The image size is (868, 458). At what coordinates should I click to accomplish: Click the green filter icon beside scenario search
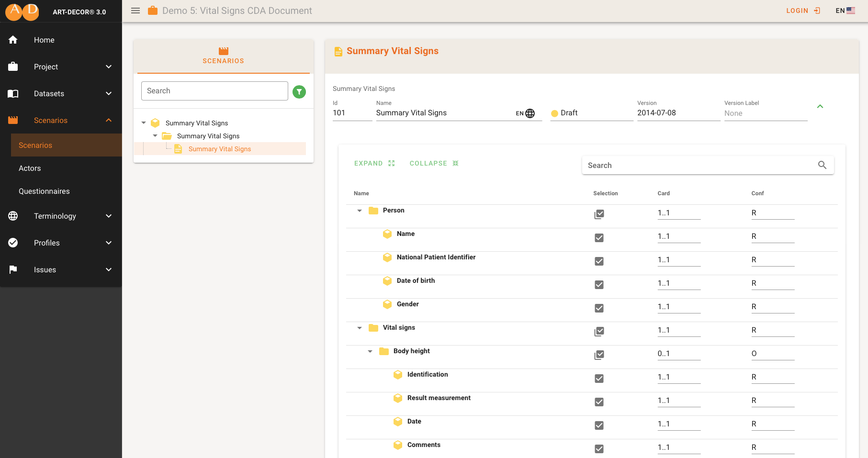click(299, 91)
